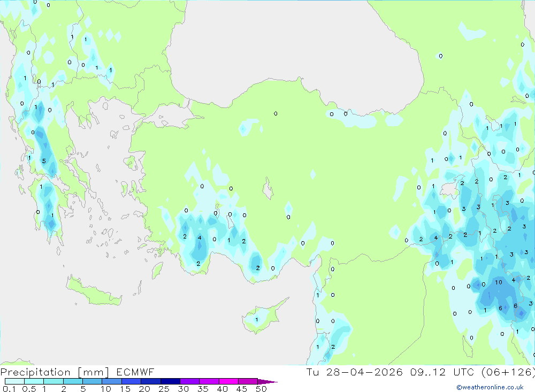Select the 10–15 mm legend swatch
535x392 pixels.
click(x=112, y=381)
